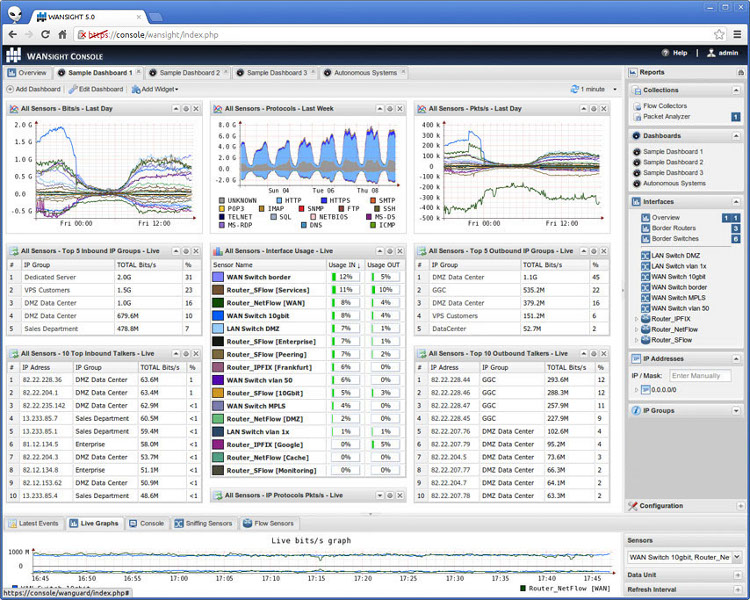
Task: Expand the IP Protocols Pkts/s Live widget
Action: [x=380, y=496]
